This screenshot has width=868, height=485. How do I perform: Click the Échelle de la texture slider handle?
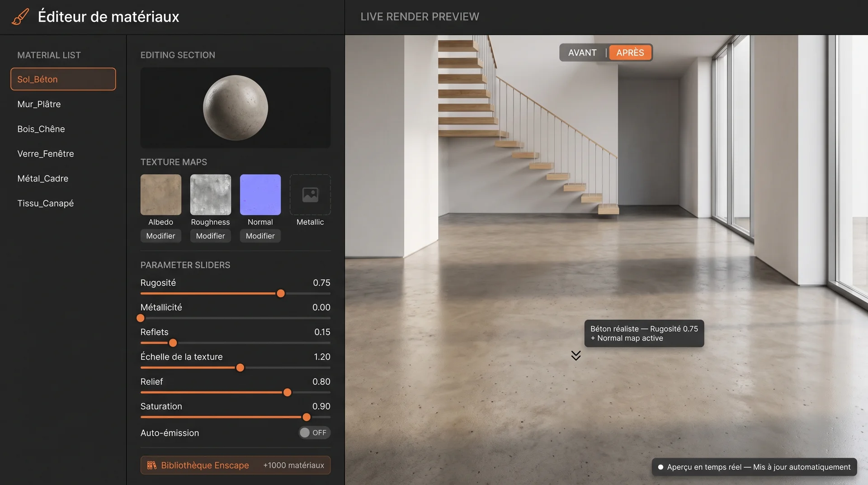click(241, 368)
